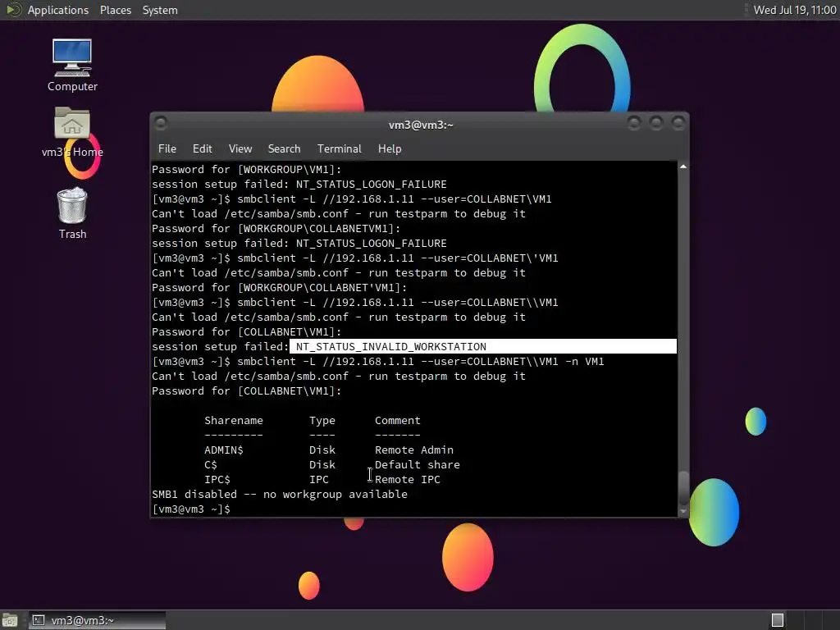Minimize the terminal window

634,124
